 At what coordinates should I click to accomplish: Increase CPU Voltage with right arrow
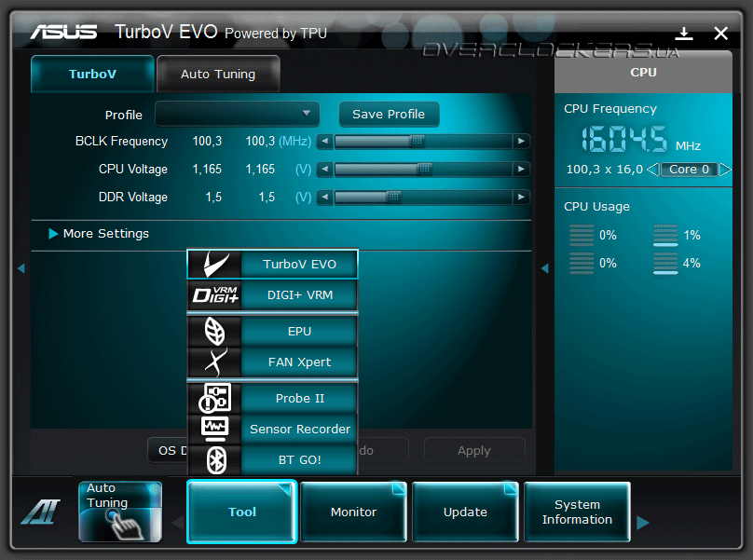click(x=521, y=169)
